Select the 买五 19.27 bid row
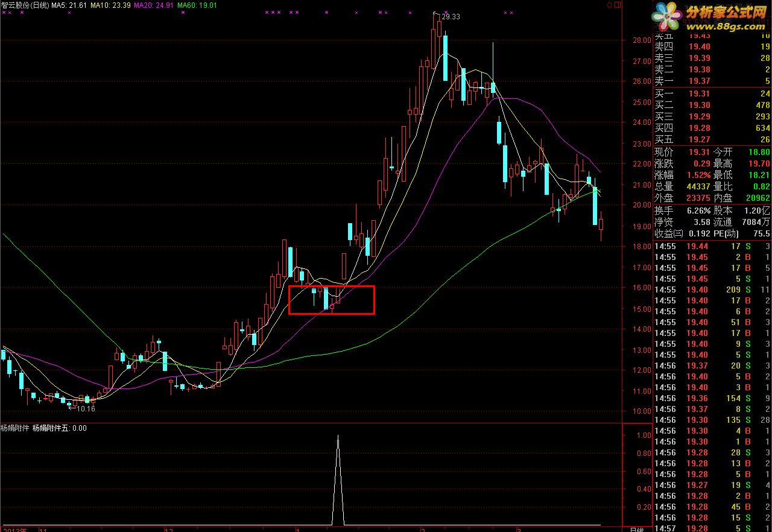The width and height of the screenshot is (772, 532). (x=712, y=139)
